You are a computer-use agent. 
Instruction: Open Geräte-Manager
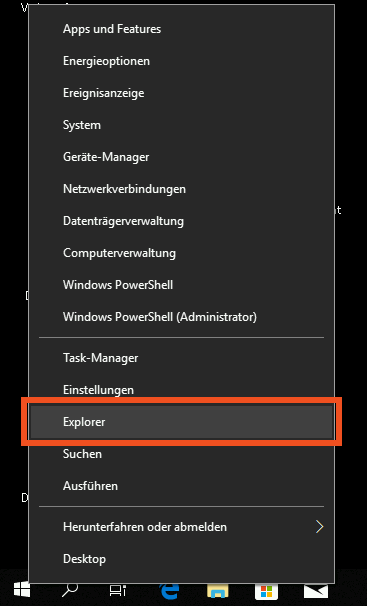click(x=182, y=157)
